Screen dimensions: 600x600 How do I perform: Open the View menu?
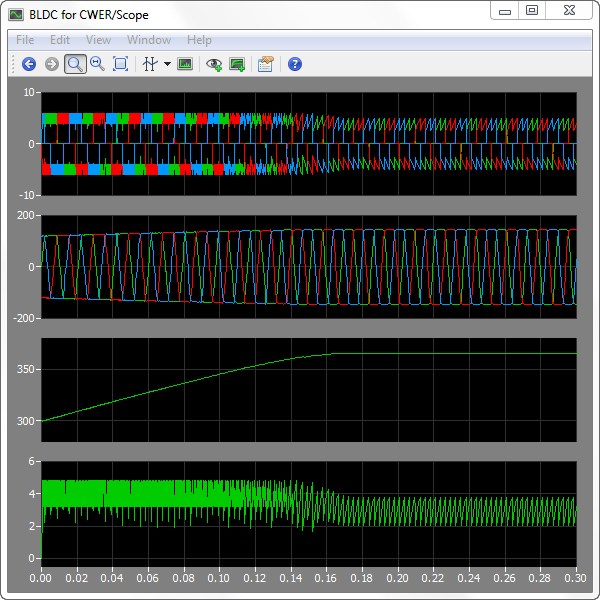click(98, 40)
